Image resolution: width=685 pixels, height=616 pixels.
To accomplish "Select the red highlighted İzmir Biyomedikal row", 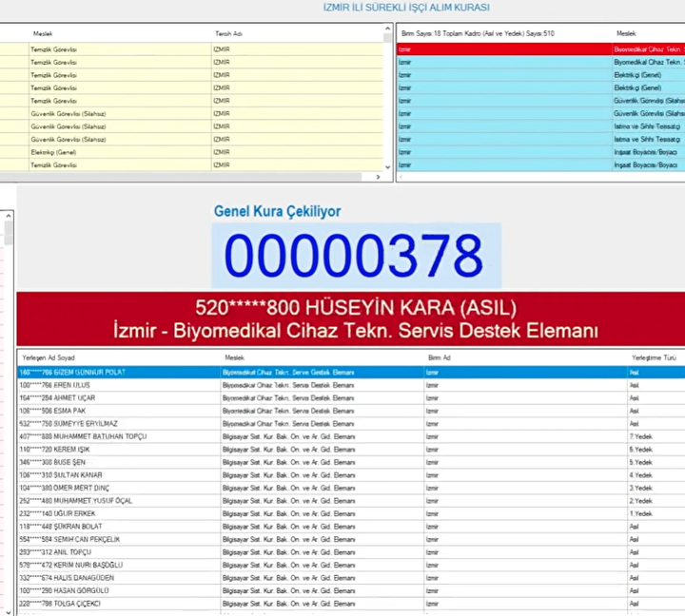I will pos(540,49).
